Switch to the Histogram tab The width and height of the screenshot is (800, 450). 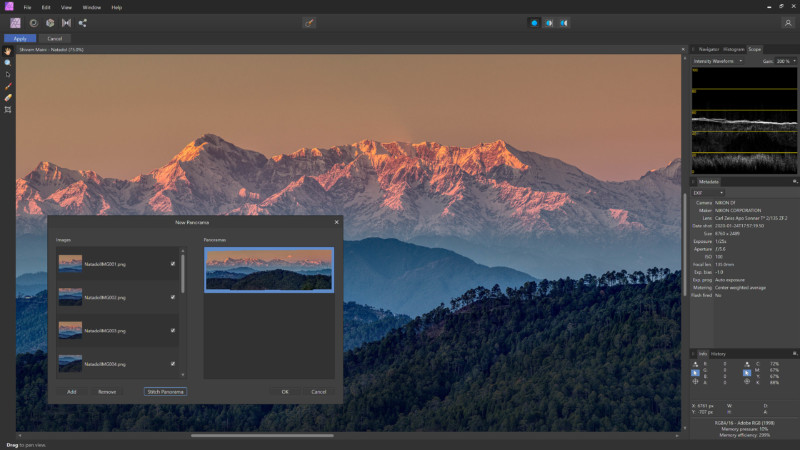click(x=734, y=48)
